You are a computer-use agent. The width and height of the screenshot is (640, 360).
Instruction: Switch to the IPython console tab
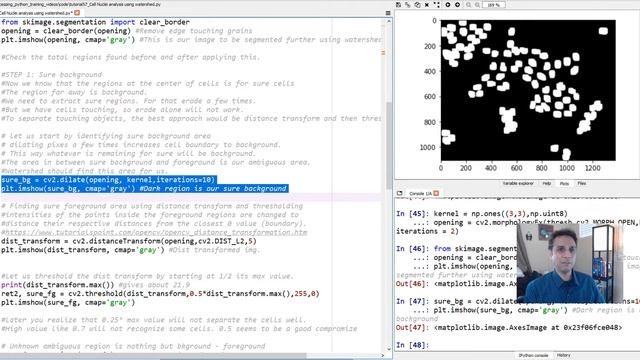coord(533,356)
